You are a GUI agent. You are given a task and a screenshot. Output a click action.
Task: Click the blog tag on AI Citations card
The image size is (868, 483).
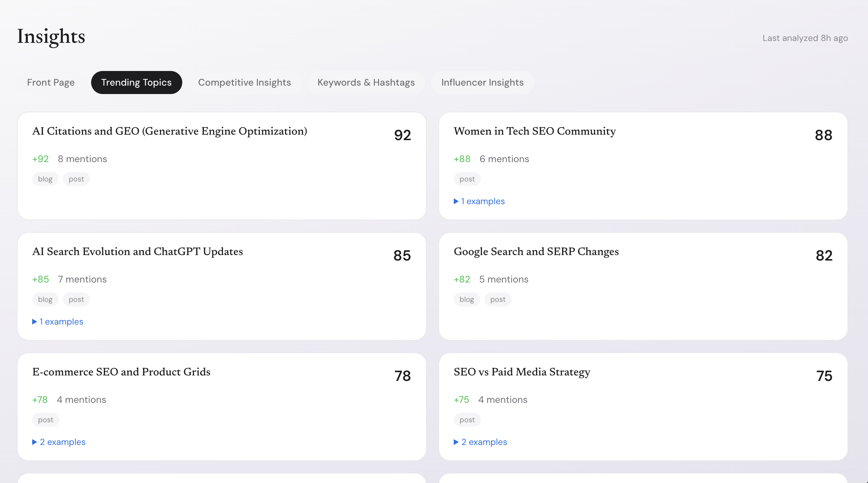click(45, 179)
